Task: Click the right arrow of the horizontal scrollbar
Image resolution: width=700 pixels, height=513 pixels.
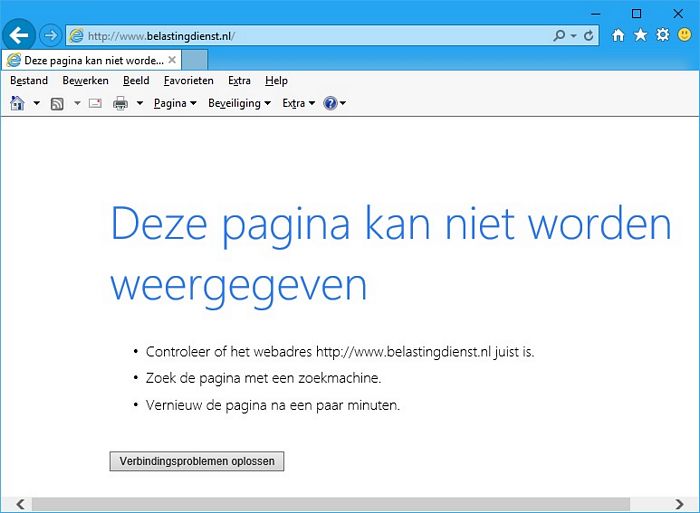Action: (679, 504)
